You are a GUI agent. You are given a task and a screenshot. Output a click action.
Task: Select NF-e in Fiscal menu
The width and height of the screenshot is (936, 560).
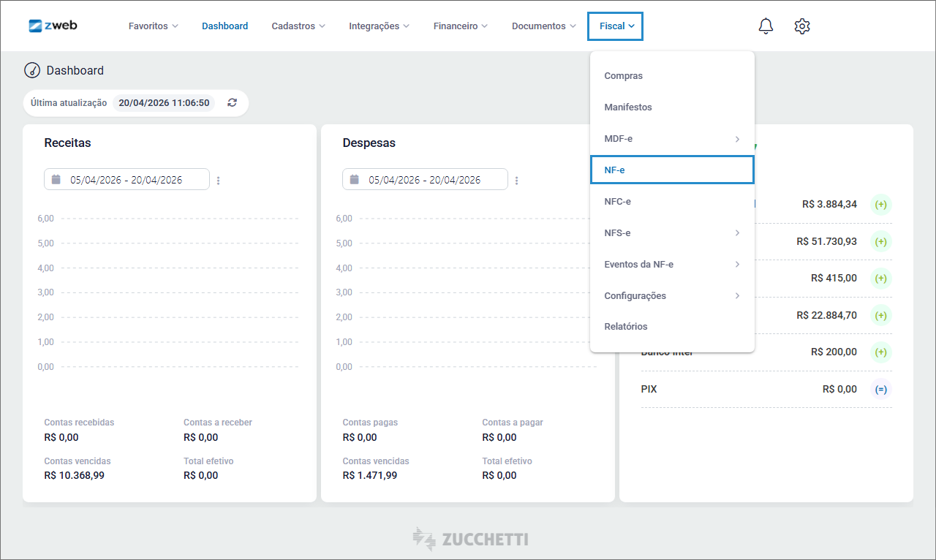click(x=671, y=170)
